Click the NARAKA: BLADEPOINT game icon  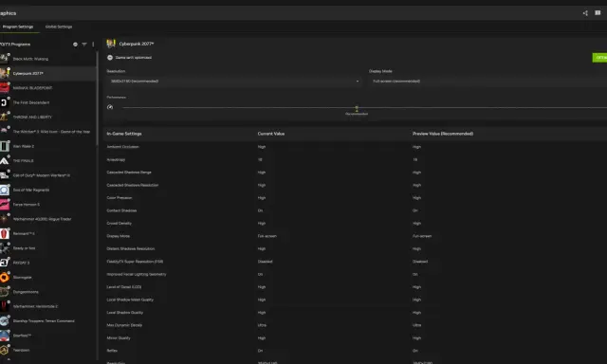point(4,88)
